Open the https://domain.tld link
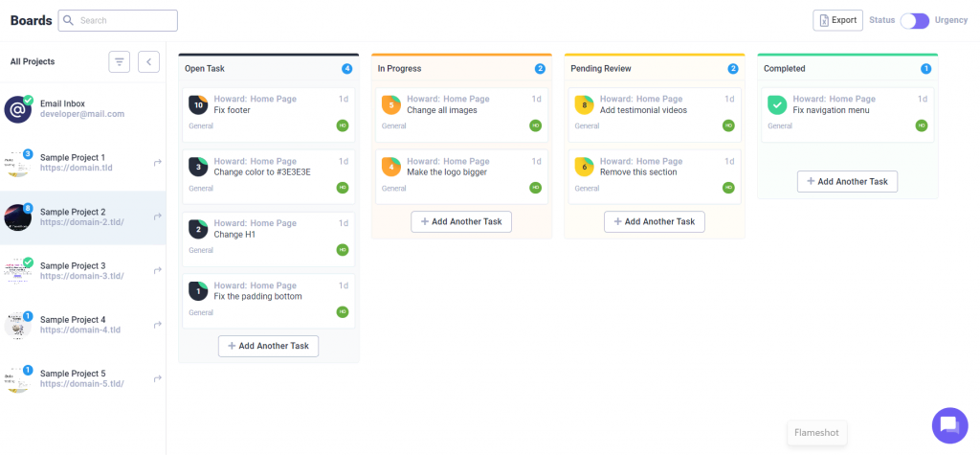The width and height of the screenshot is (980, 455). coord(77,169)
